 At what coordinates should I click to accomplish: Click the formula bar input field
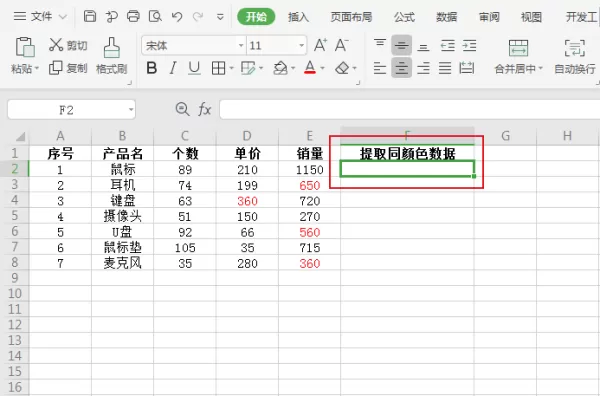(409, 110)
